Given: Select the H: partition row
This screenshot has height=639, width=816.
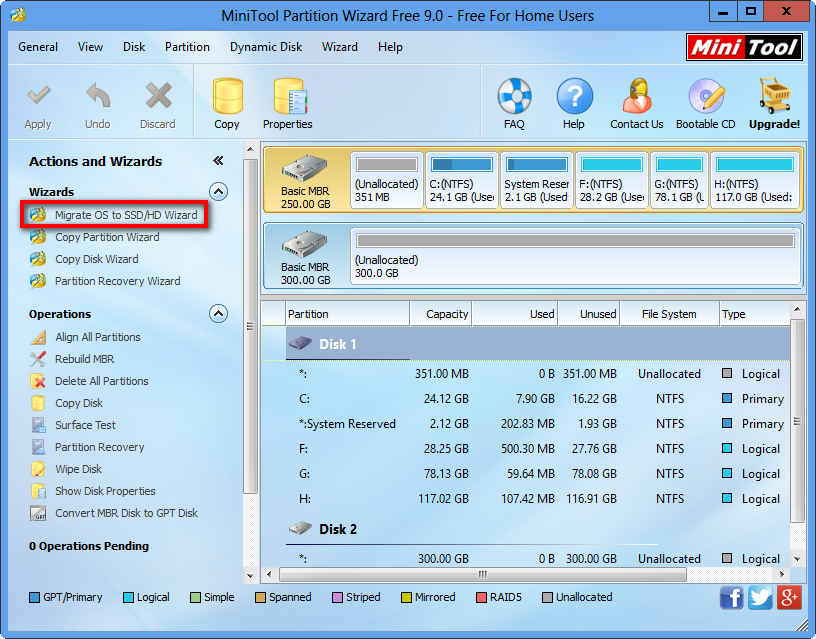Looking at the screenshot, I should coord(526,499).
